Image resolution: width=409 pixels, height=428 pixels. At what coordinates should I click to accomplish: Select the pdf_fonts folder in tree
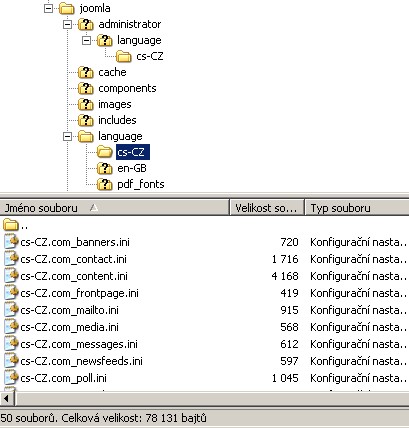[x=141, y=184]
